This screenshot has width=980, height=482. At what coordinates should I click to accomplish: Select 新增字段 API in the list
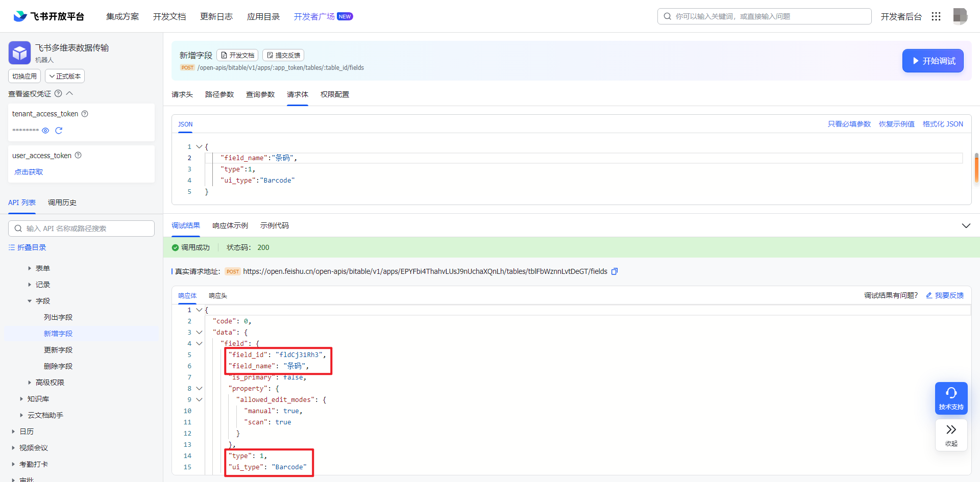tap(58, 334)
